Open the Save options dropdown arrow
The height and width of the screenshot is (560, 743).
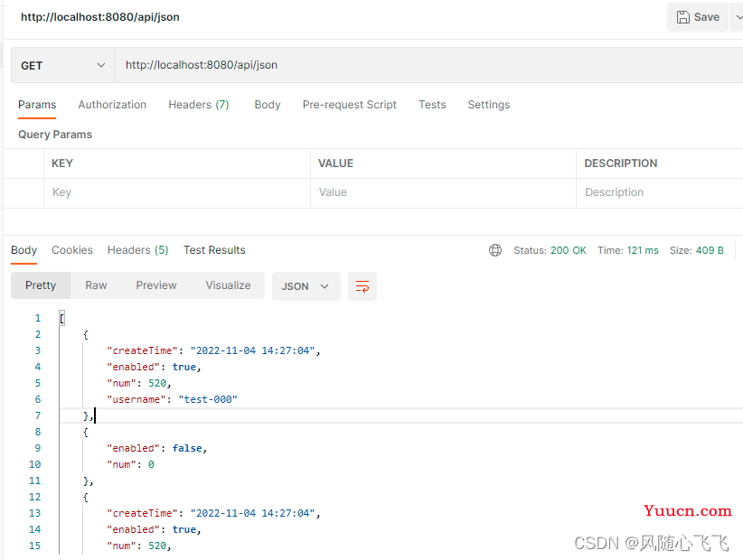click(x=738, y=17)
